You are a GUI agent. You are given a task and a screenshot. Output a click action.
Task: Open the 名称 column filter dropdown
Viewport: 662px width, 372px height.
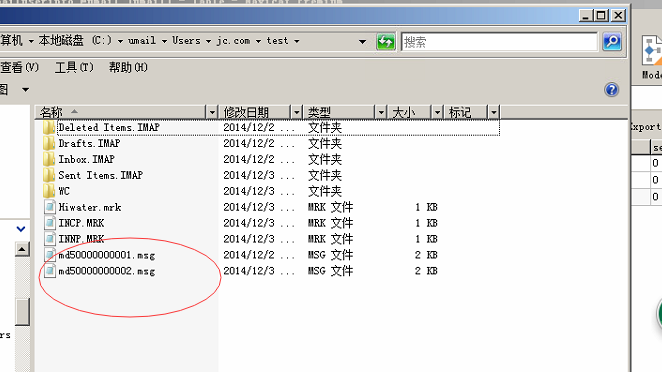(212, 112)
